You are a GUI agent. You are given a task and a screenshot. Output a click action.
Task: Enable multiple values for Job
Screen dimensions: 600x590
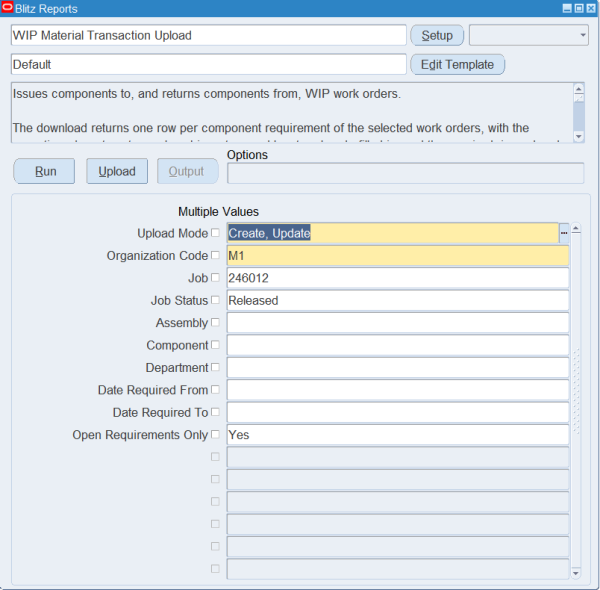pos(215,277)
